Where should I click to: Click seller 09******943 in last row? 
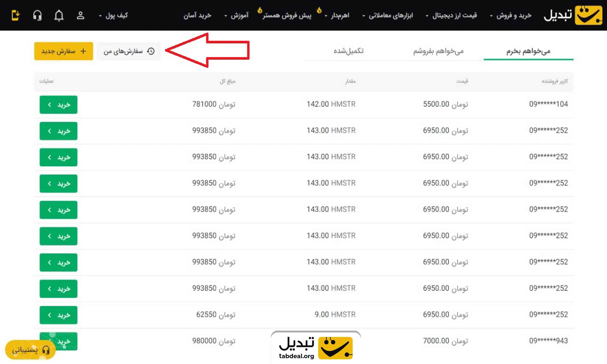pos(548,341)
